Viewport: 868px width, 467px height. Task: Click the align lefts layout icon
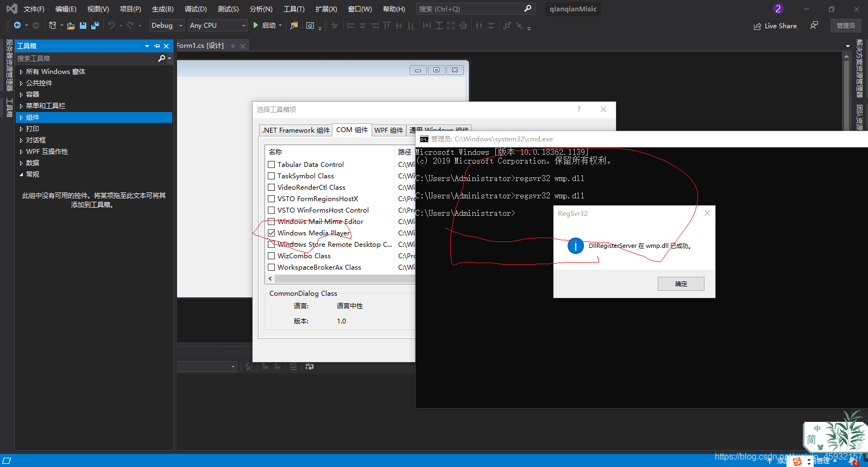coord(350,26)
